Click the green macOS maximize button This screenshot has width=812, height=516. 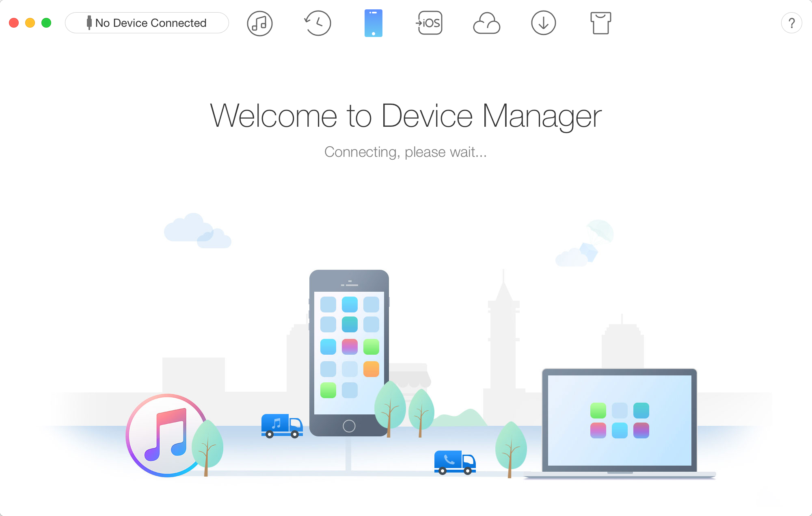click(46, 24)
